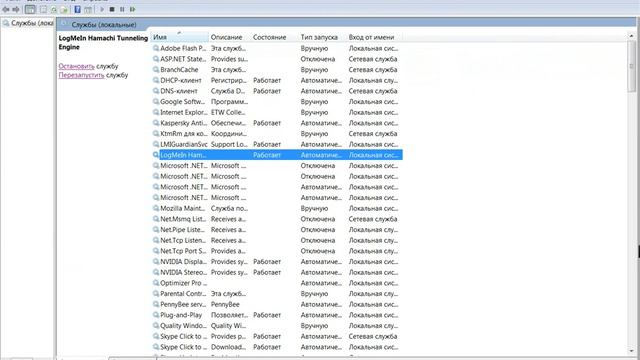Screen dimensions: 640x360
Task: Select the Net.Tcp Listen... service name
Action: tap(183, 240)
